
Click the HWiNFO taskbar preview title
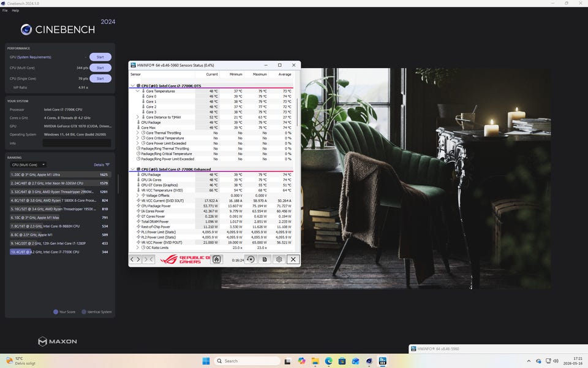(438, 349)
